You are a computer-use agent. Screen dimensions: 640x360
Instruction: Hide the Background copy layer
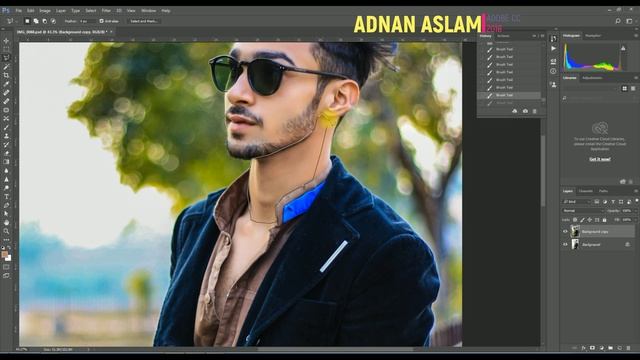pos(565,231)
